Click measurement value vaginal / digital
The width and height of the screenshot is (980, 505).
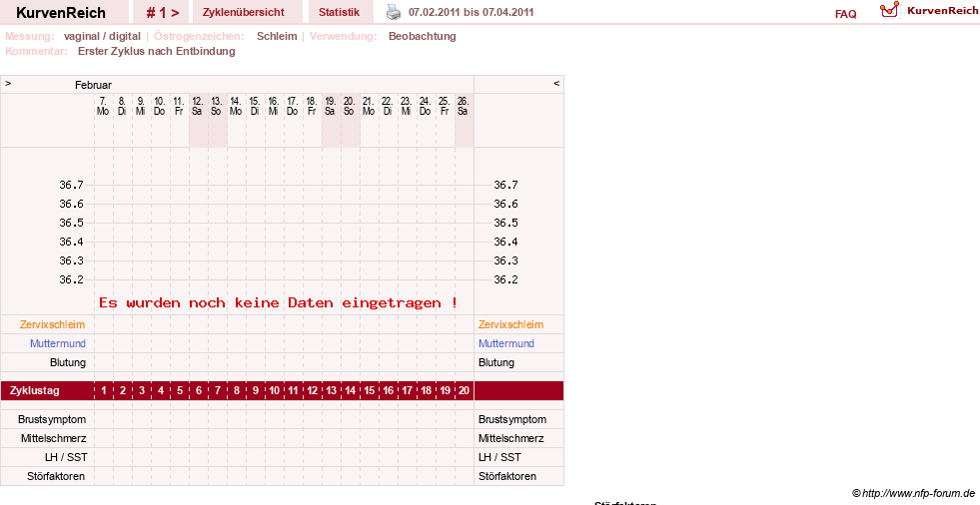(102, 36)
